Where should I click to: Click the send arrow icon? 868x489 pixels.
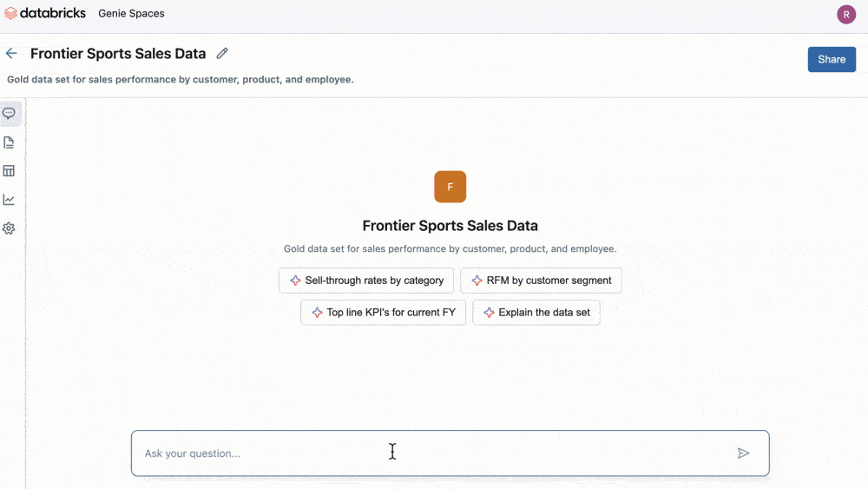click(743, 453)
